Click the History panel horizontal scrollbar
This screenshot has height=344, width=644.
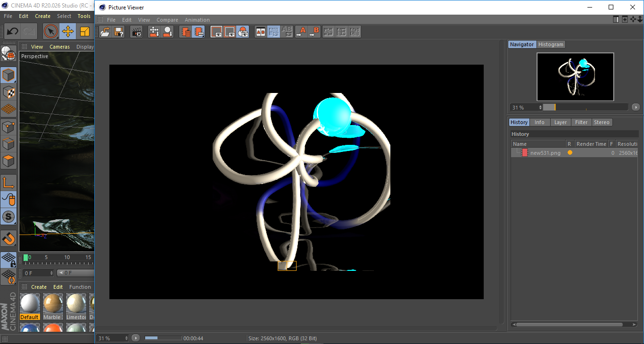tap(574, 325)
